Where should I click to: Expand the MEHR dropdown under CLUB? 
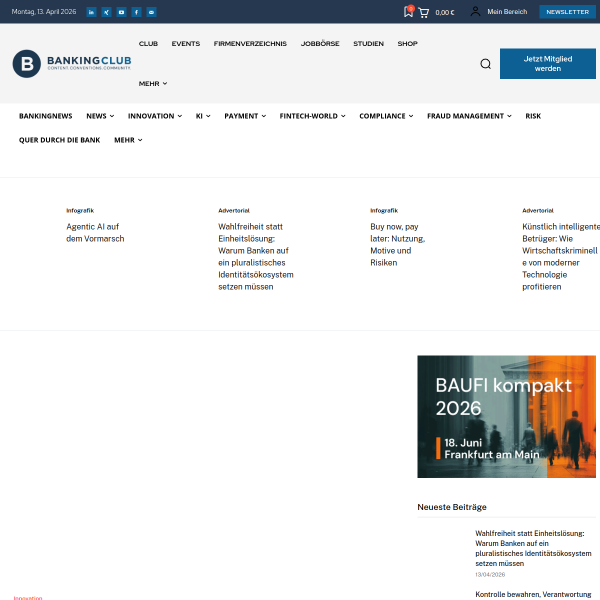click(153, 83)
